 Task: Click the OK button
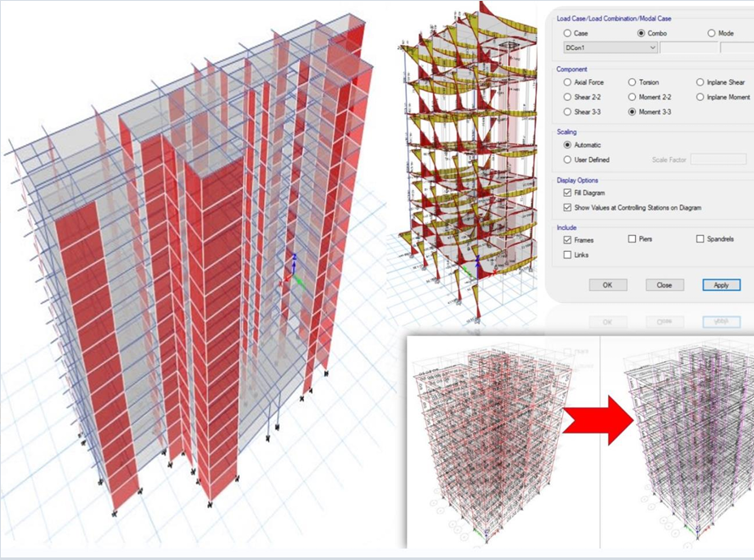pyautogui.click(x=608, y=285)
